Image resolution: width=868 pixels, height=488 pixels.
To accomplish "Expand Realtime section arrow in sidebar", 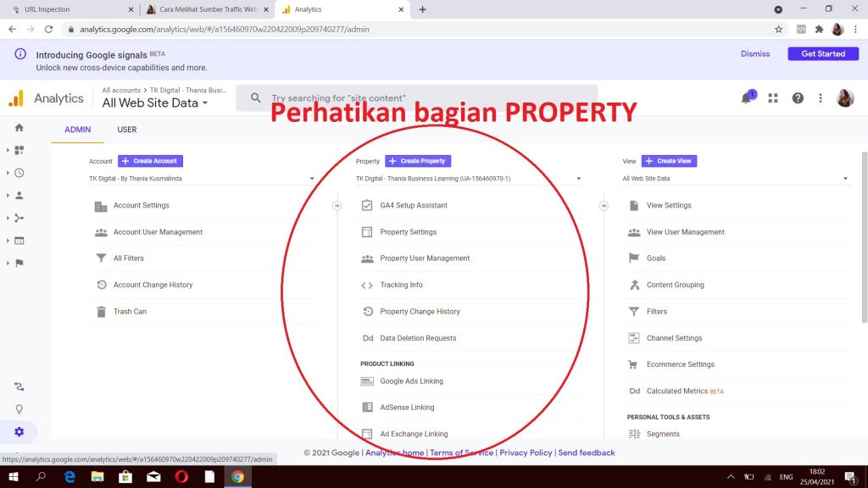I will pyautogui.click(x=8, y=173).
